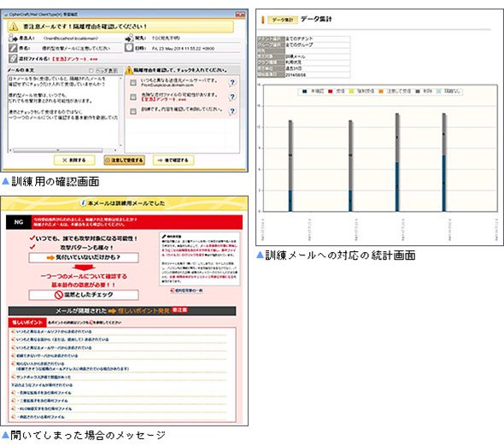The width and height of the screenshot is (504, 446).
Task: Click the link icon before いつもと異なるメールソフト item
Action: click(x=13, y=332)
